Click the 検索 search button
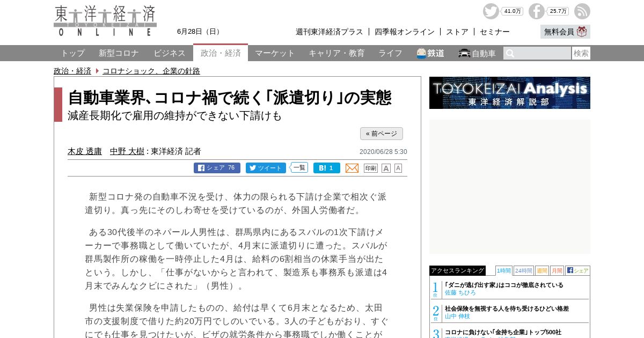This screenshot has width=644, height=338. tap(581, 53)
